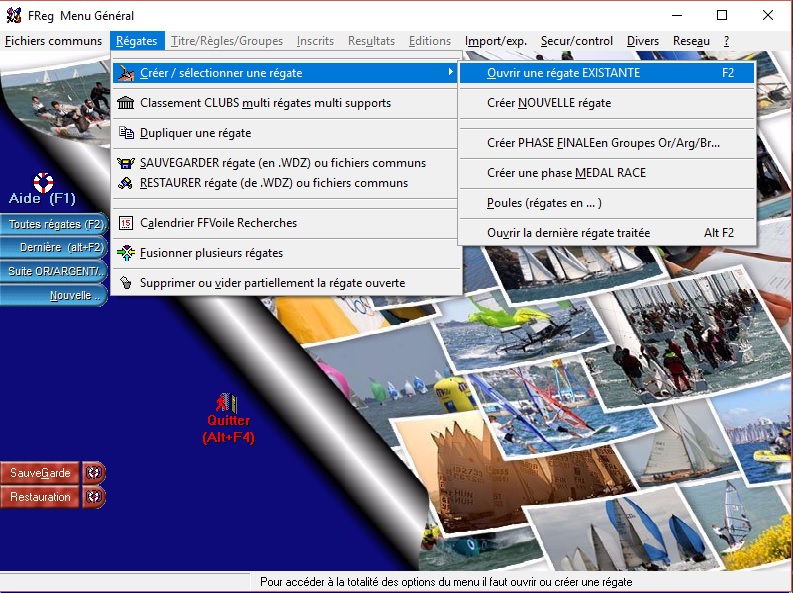Choose Dupliquer une régate entry
This screenshot has height=593, width=793.
(x=285, y=133)
